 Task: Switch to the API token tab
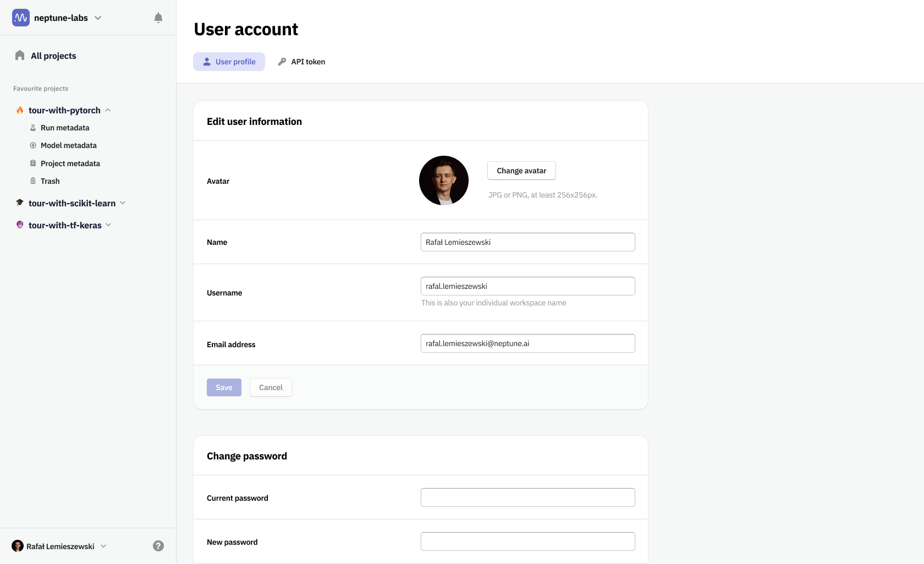(301, 62)
